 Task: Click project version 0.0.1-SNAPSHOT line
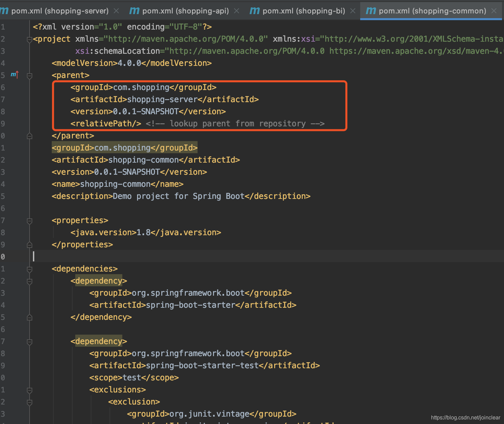click(x=129, y=172)
